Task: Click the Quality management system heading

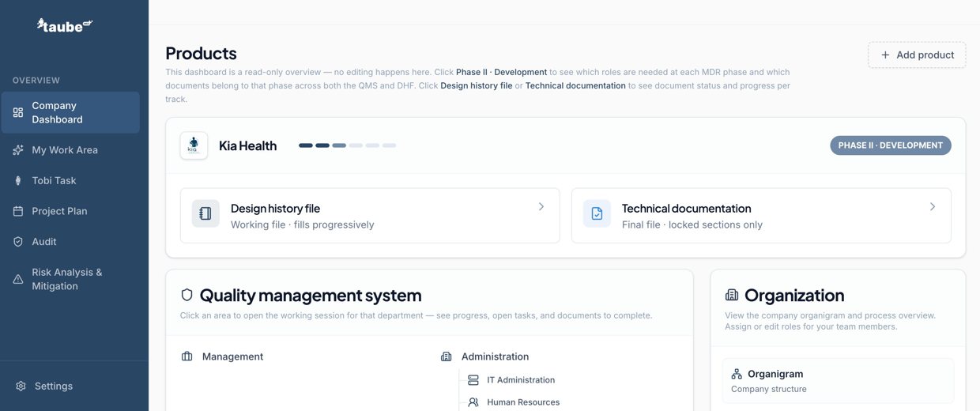Action: 310,296
